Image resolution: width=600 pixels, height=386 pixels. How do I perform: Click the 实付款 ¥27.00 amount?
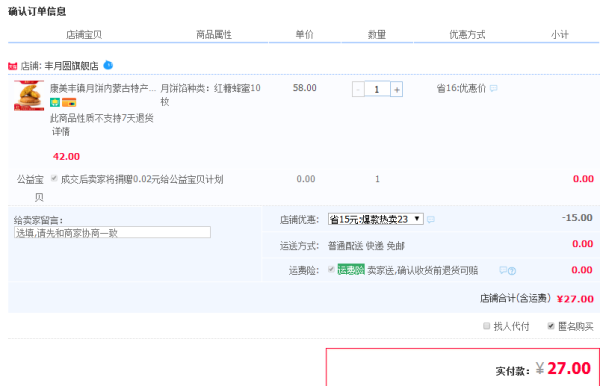[563, 368]
